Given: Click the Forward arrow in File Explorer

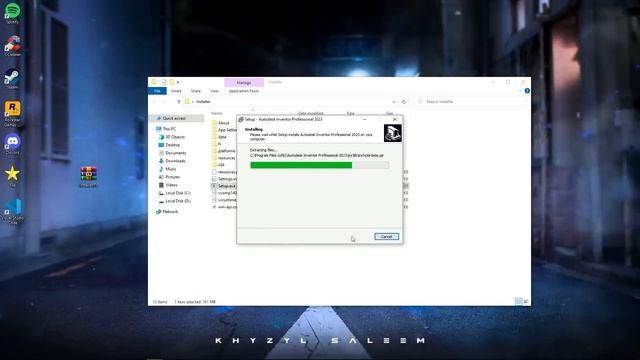Looking at the screenshot, I should (164, 102).
